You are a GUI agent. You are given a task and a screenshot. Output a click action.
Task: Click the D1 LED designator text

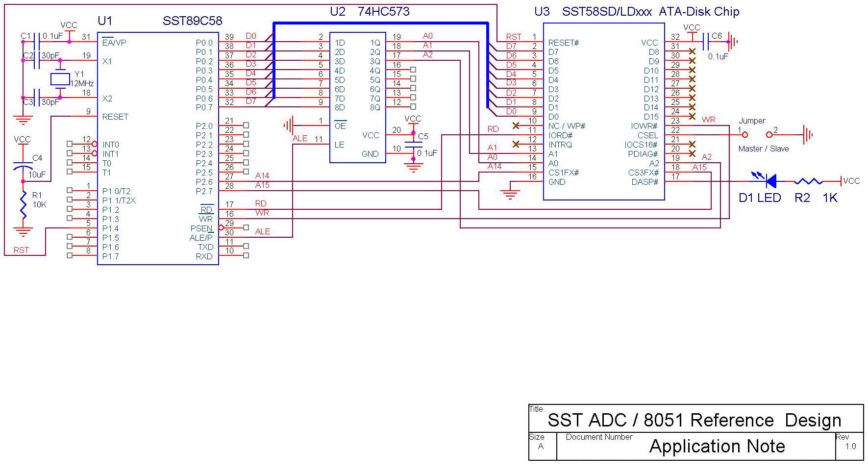[760, 198]
